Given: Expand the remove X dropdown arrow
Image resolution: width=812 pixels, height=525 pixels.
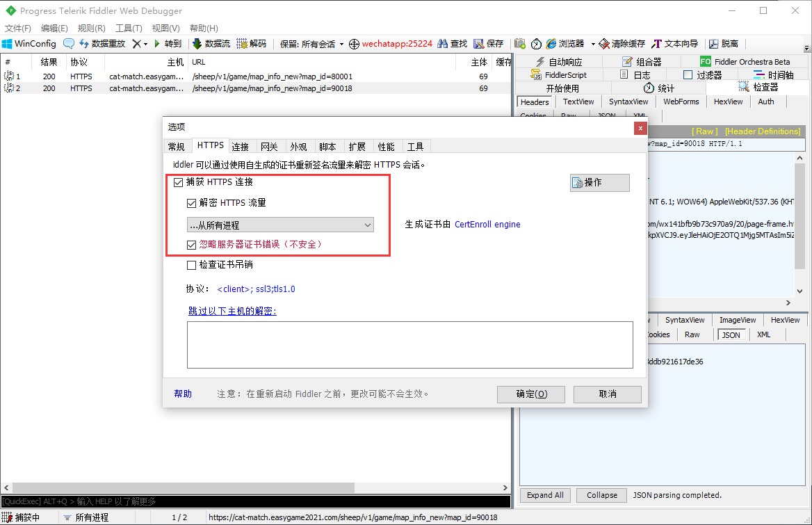Looking at the screenshot, I should tap(145, 44).
